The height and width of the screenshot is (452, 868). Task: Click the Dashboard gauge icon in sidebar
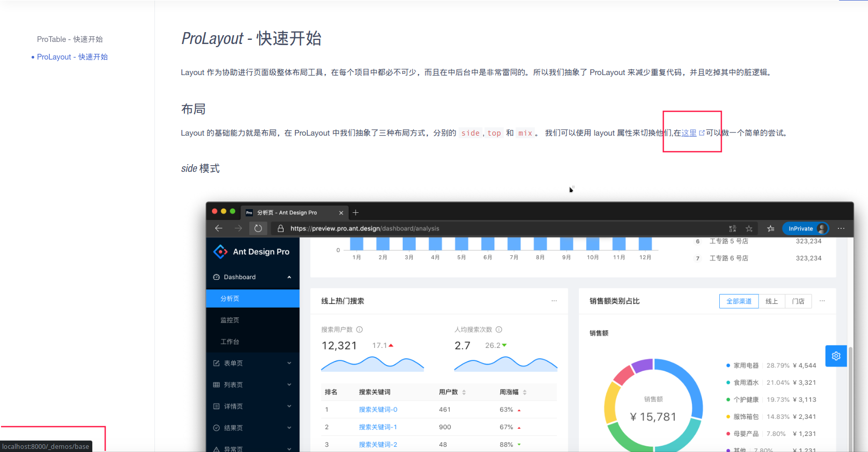coord(217,277)
